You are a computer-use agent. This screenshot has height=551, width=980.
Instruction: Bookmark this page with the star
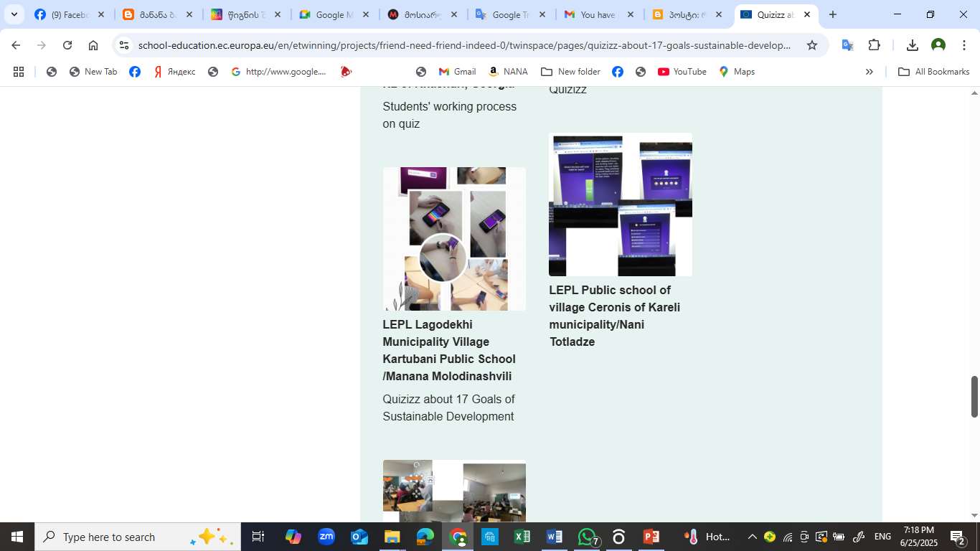(x=812, y=45)
